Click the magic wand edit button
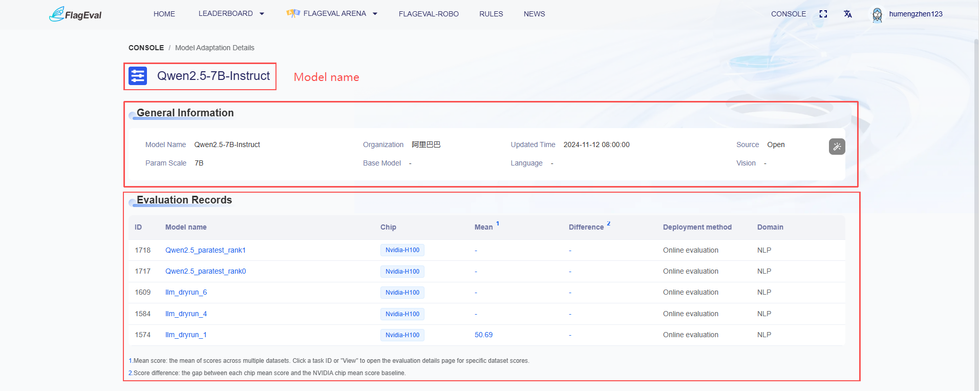 (837, 147)
